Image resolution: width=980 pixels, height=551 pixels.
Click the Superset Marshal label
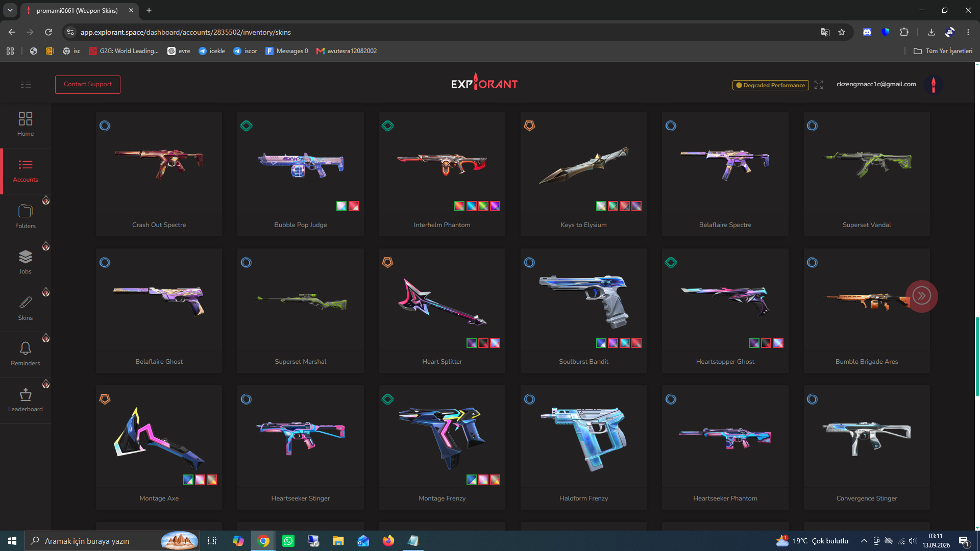tap(300, 362)
